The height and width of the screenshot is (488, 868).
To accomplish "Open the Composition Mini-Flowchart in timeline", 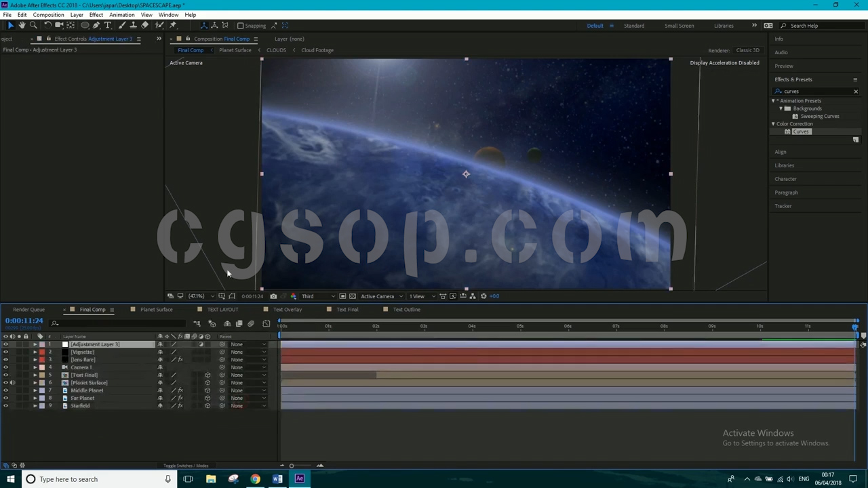I will click(x=197, y=324).
